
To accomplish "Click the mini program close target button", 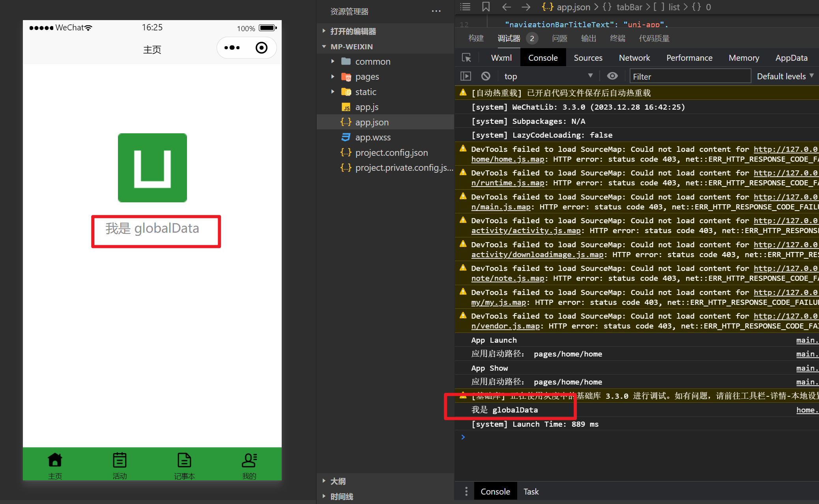I will (262, 48).
